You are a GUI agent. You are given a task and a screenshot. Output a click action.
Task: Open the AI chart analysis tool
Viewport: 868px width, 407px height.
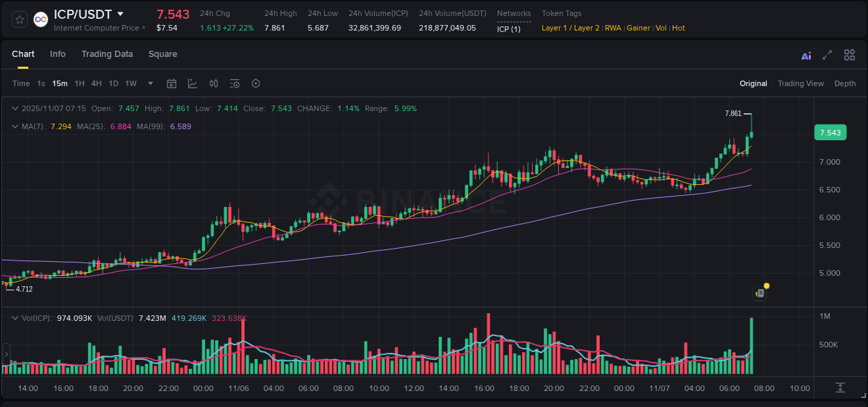coord(806,54)
